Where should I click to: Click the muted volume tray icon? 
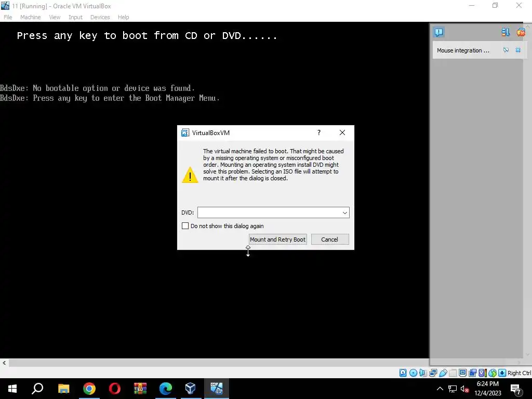(x=464, y=389)
